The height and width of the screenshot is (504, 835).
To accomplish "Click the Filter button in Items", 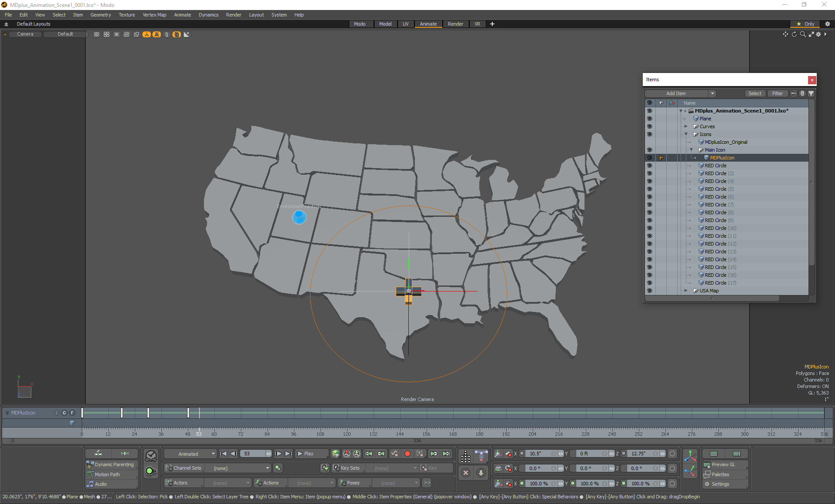I will point(777,93).
